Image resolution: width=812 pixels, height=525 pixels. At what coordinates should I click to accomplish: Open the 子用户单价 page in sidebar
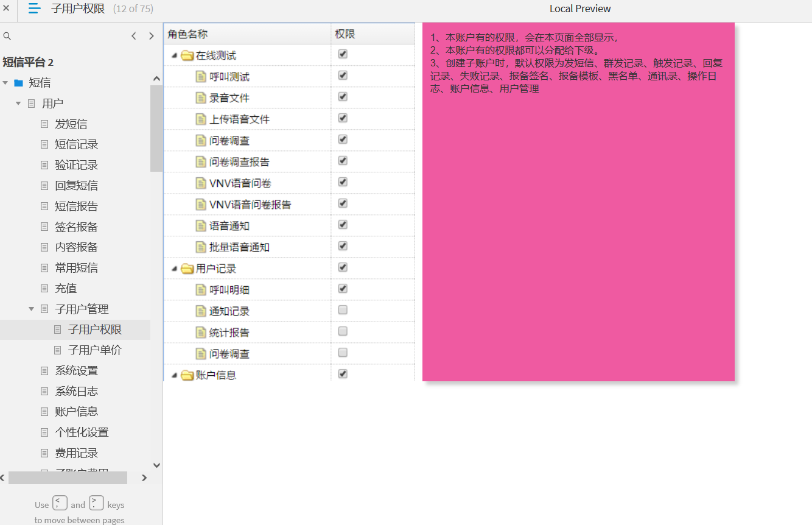(95, 350)
